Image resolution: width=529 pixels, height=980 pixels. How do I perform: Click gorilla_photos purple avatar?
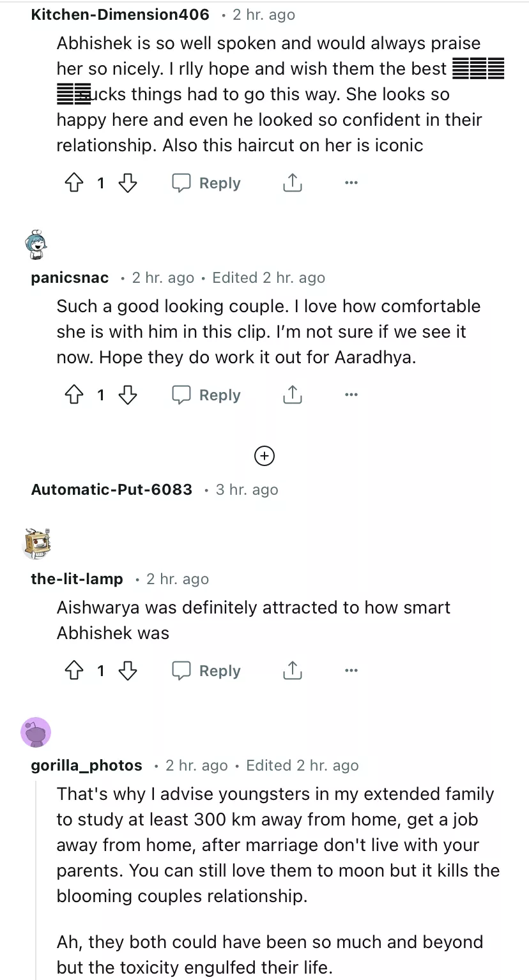[36, 732]
